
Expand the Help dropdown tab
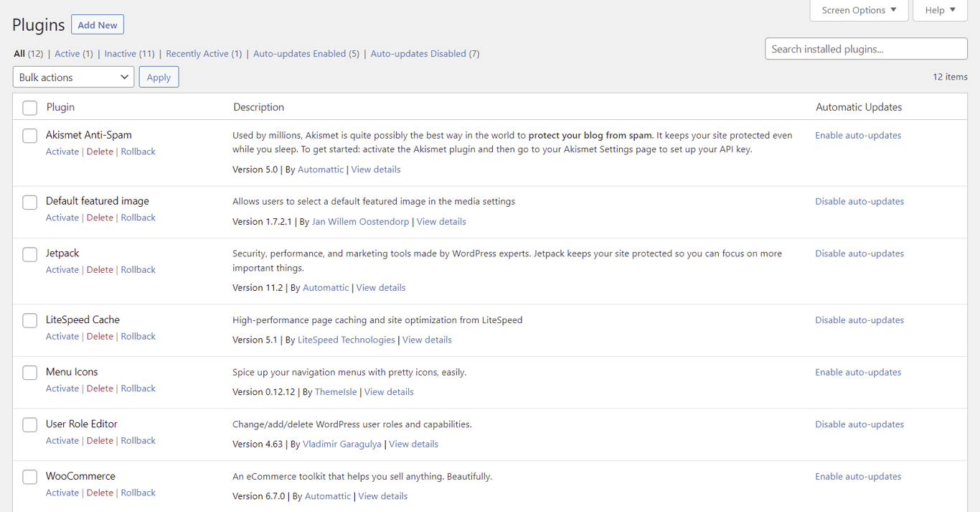point(940,10)
